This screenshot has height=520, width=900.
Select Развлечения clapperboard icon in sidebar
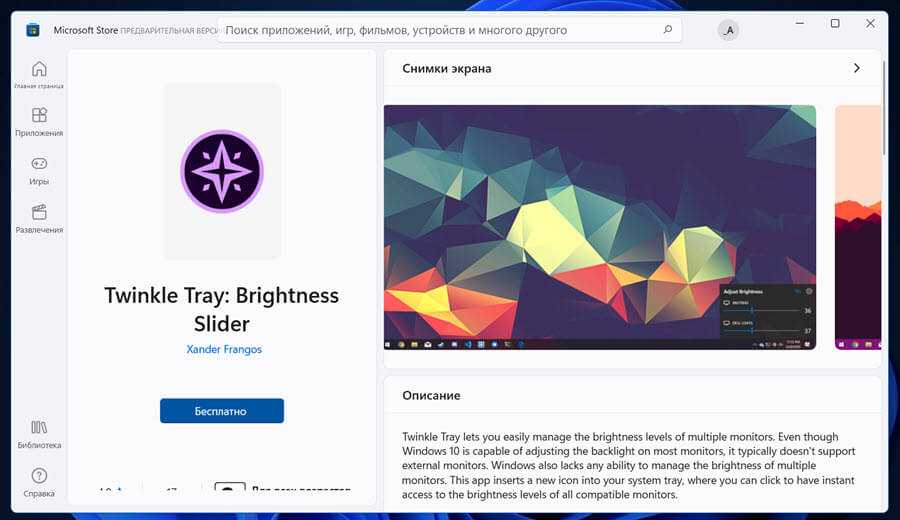coord(39,213)
